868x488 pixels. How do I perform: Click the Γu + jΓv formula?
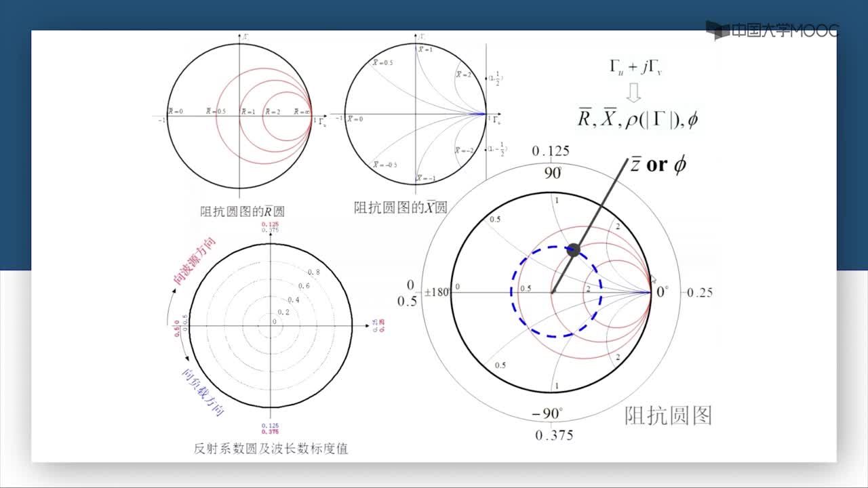click(636, 68)
